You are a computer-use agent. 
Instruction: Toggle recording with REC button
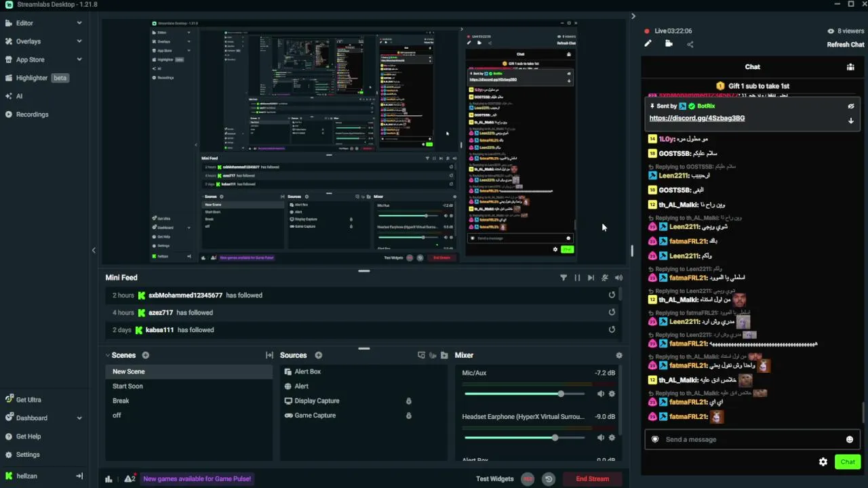(528, 479)
